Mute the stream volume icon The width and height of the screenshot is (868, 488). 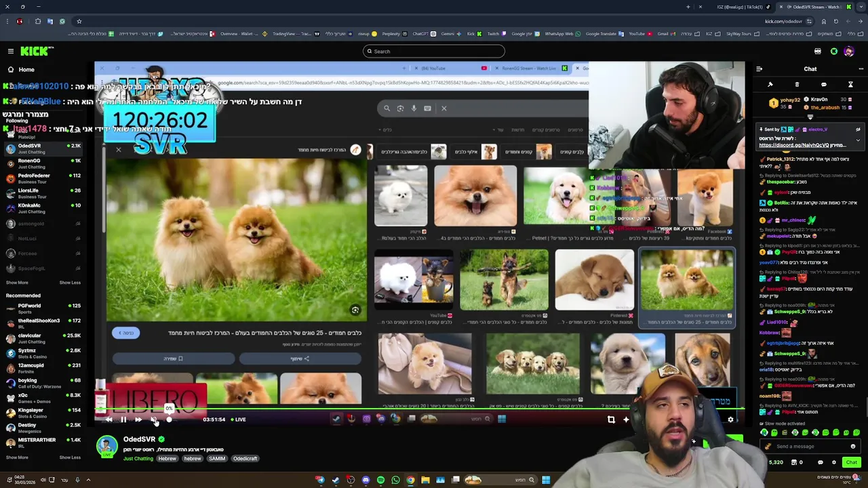point(154,420)
